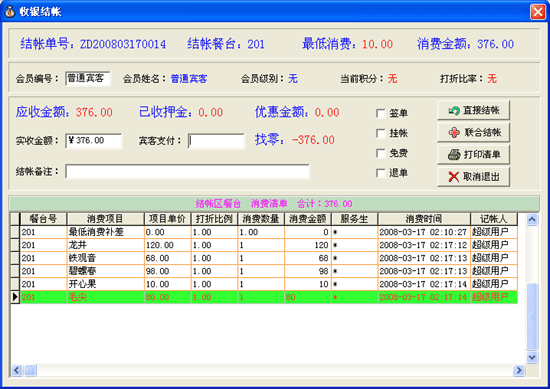Click the table scroll-down arrow

[x=532, y=357]
